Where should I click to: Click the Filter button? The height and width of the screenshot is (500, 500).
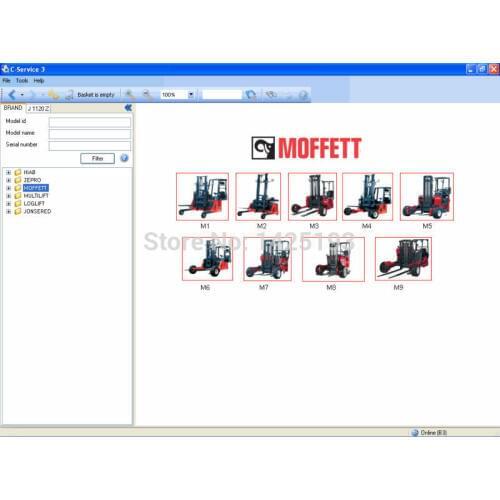click(97, 158)
